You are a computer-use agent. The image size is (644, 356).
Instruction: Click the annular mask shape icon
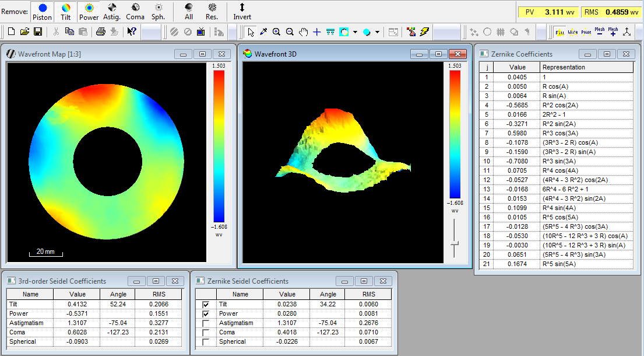click(344, 32)
